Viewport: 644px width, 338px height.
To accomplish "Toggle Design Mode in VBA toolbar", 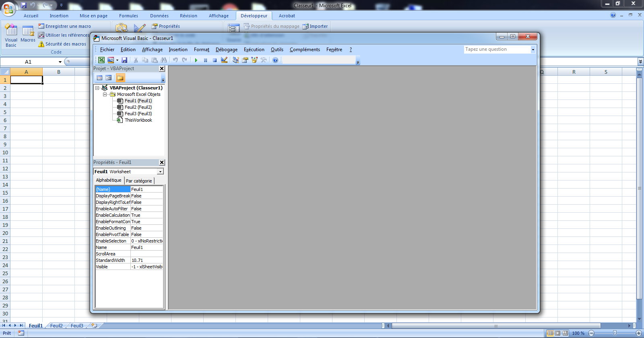I will 224,60.
